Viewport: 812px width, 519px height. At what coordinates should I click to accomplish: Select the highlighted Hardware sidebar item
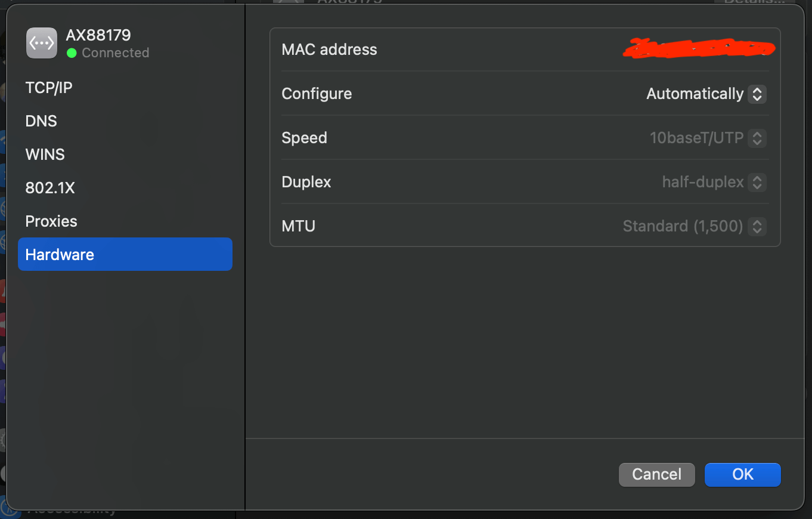[125, 254]
